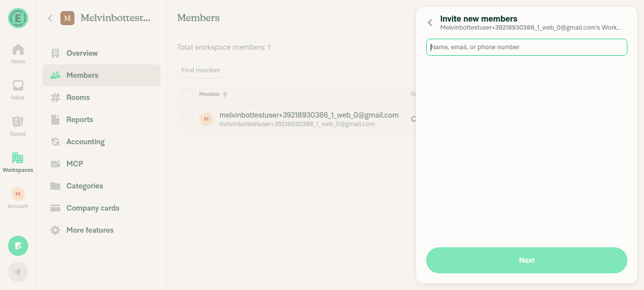Viewport: 644px width, 290px height.
Task: Open the Spend section icon
Action: [x=18, y=122]
